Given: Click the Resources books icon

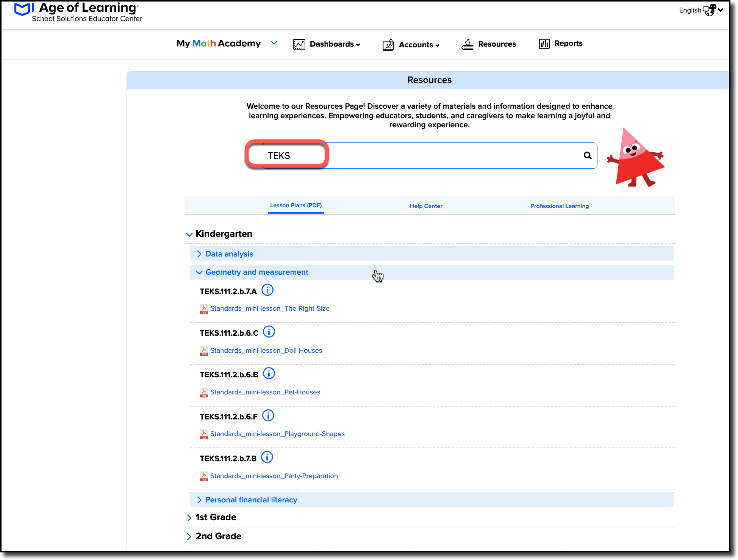Looking at the screenshot, I should (x=468, y=44).
